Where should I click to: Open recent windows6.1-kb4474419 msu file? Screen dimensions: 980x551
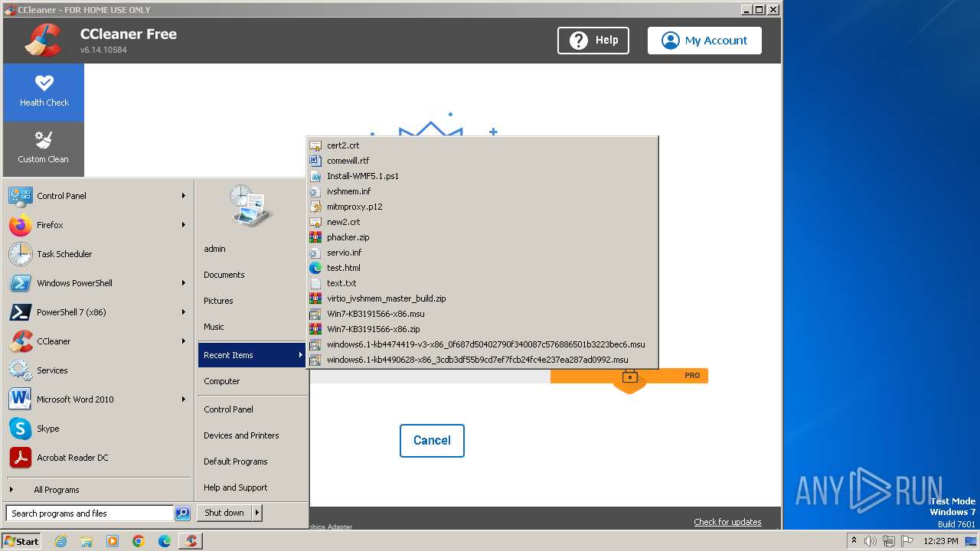click(482, 344)
